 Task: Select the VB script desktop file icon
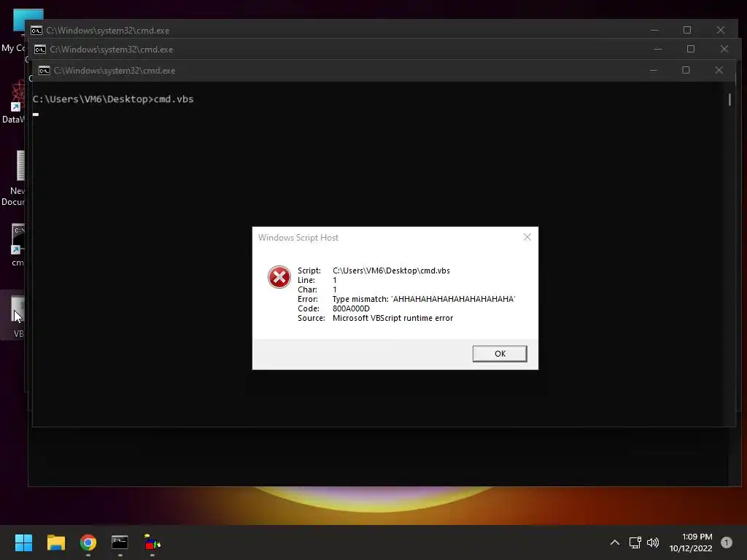tap(13, 316)
